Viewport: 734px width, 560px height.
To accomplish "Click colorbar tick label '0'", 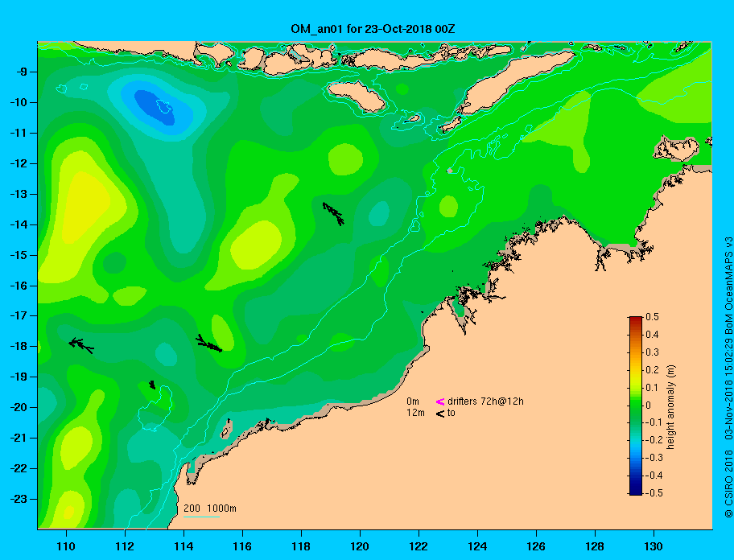I will tap(649, 406).
